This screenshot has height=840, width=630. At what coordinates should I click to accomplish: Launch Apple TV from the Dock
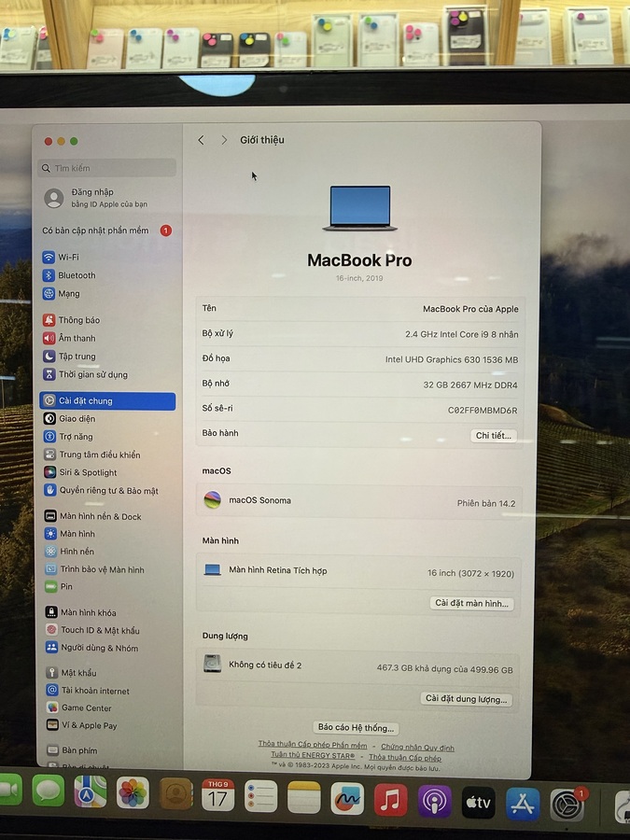tap(479, 803)
